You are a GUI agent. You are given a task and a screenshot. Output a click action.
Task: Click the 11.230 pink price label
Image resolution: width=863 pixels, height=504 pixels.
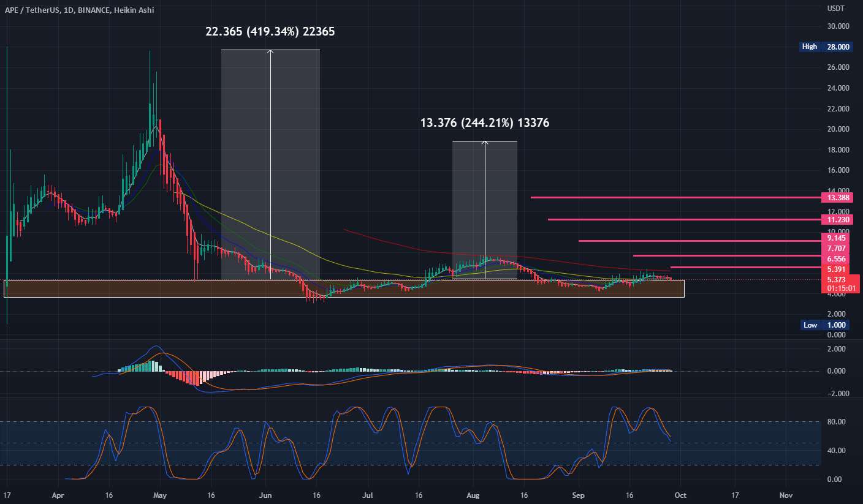837,219
